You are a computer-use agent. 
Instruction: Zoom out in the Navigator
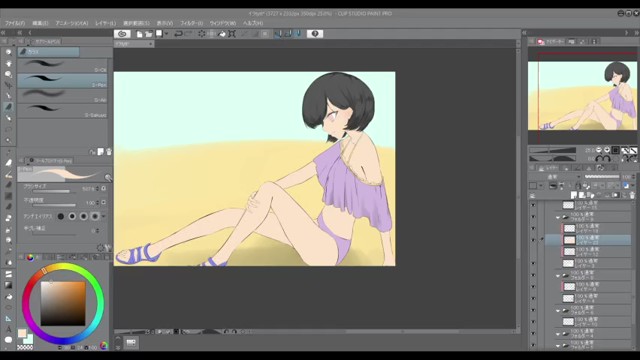coord(599,150)
